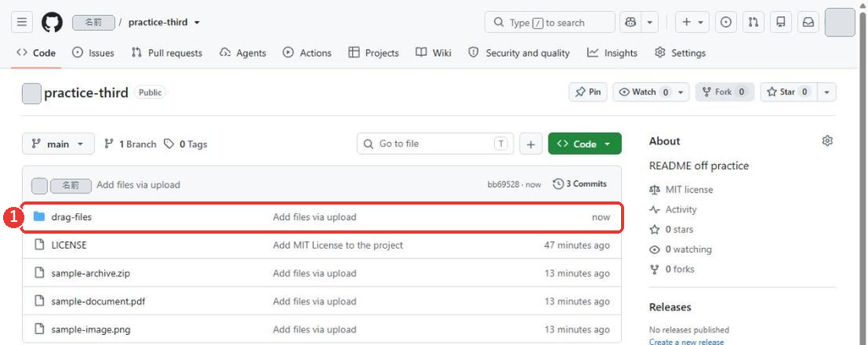This screenshot has height=345, width=868.
Task: Expand the Copilot dropdown arrow
Action: tap(649, 22)
